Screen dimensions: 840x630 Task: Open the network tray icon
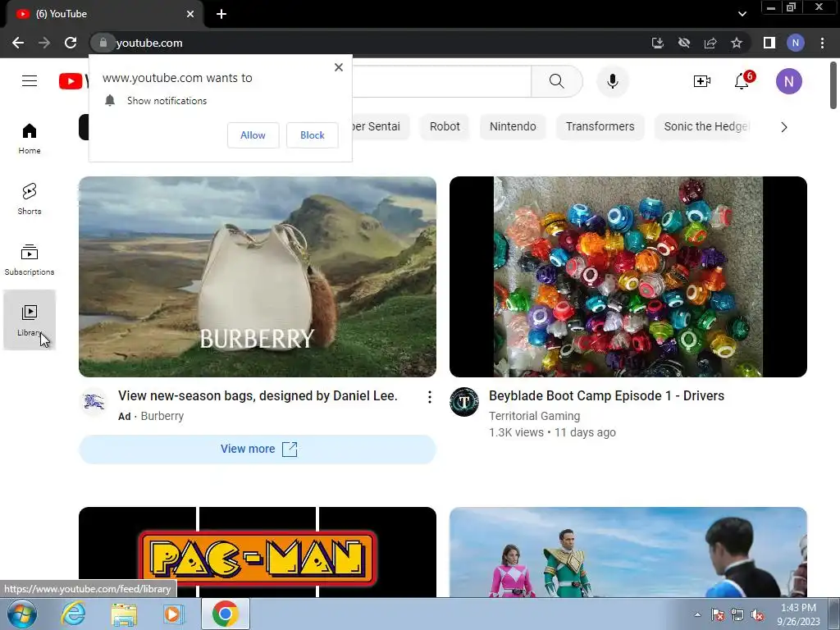coord(737,615)
